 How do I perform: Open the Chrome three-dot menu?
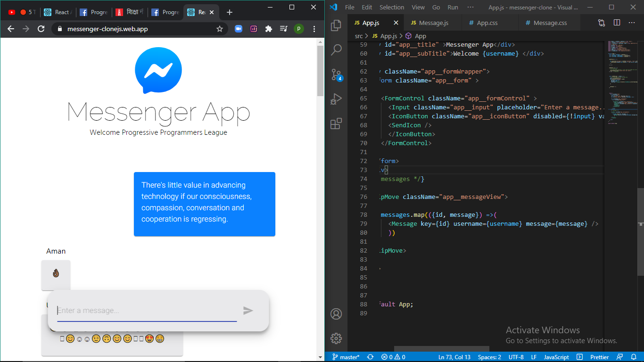point(314,29)
